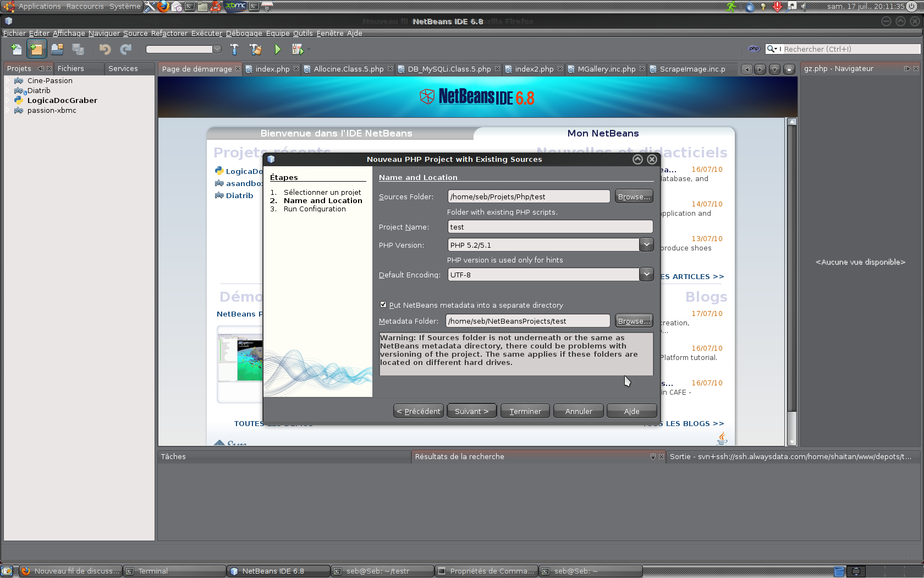Open search options magnifier icon

[x=772, y=48]
